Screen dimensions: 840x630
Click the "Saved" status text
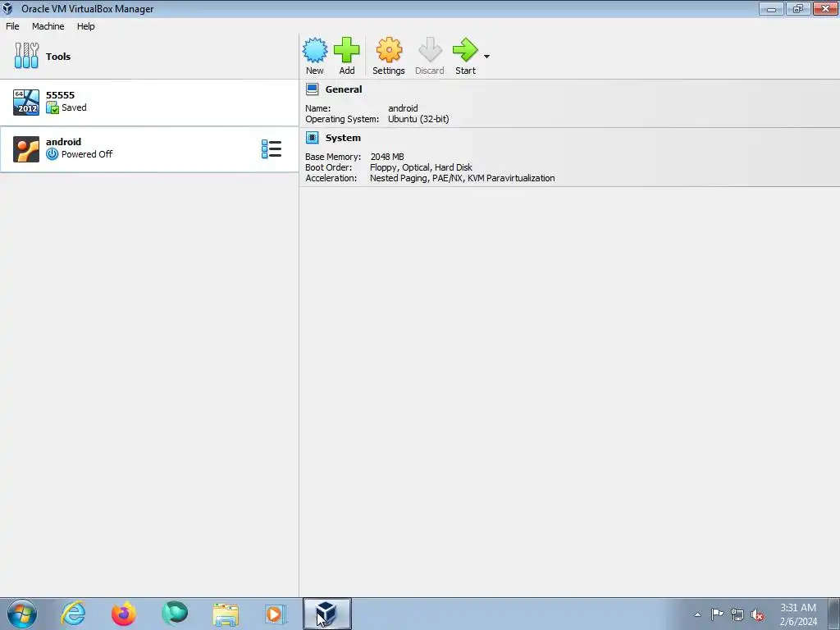coord(74,107)
